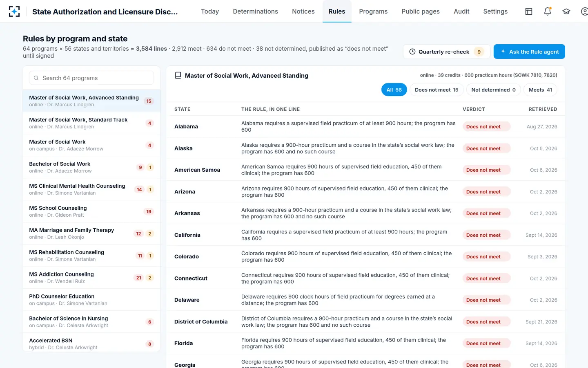Select the Accelerated BSN program
The width and height of the screenshot is (588, 368).
point(91,343)
